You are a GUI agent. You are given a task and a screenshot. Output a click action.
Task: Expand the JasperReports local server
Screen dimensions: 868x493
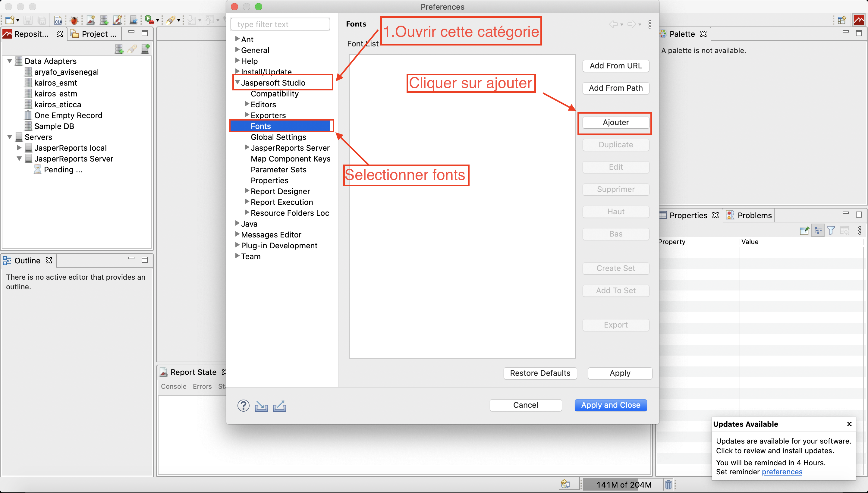[19, 148]
